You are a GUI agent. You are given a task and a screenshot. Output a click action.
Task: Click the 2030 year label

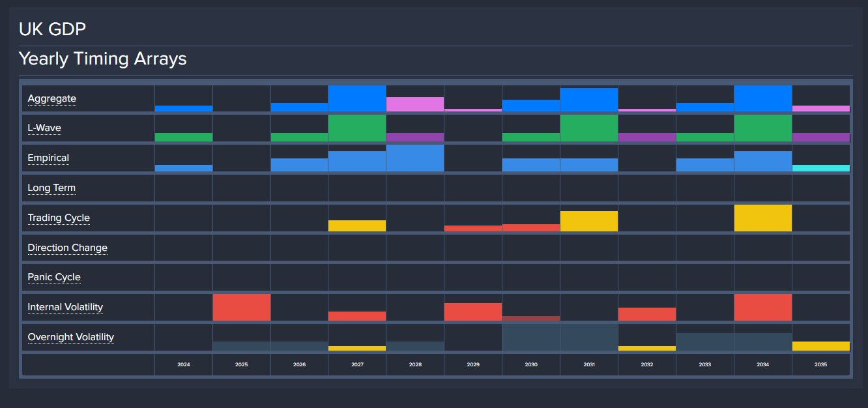531,365
